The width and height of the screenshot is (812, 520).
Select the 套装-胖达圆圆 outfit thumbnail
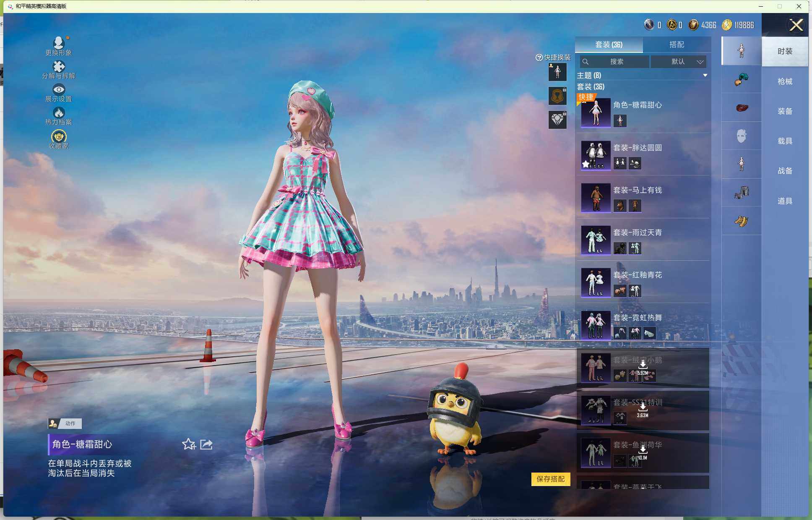coord(596,155)
